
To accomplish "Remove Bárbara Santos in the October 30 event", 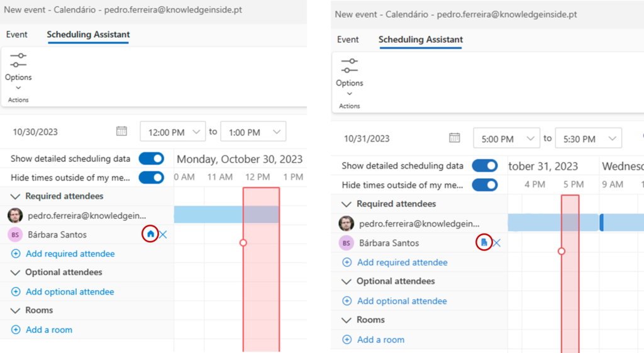I will point(164,235).
